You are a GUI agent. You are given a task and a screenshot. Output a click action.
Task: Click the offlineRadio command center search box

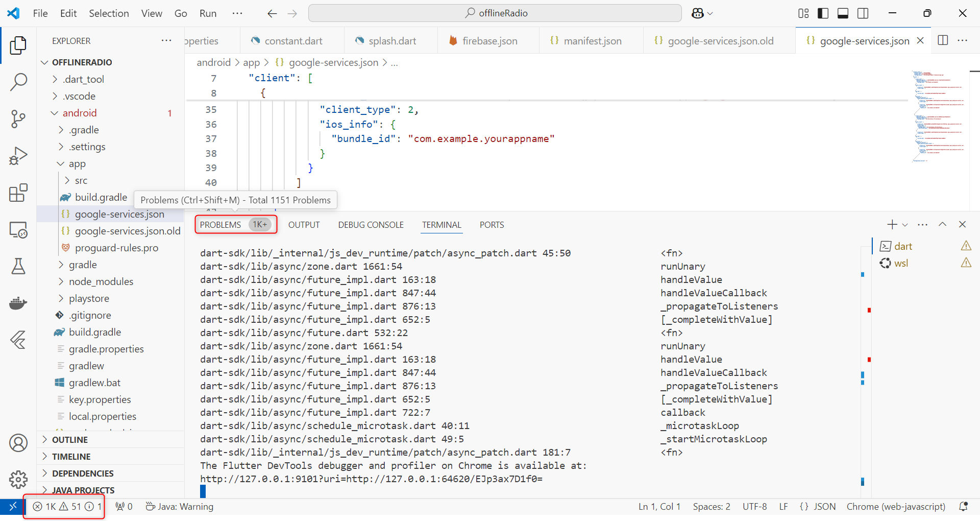click(495, 13)
